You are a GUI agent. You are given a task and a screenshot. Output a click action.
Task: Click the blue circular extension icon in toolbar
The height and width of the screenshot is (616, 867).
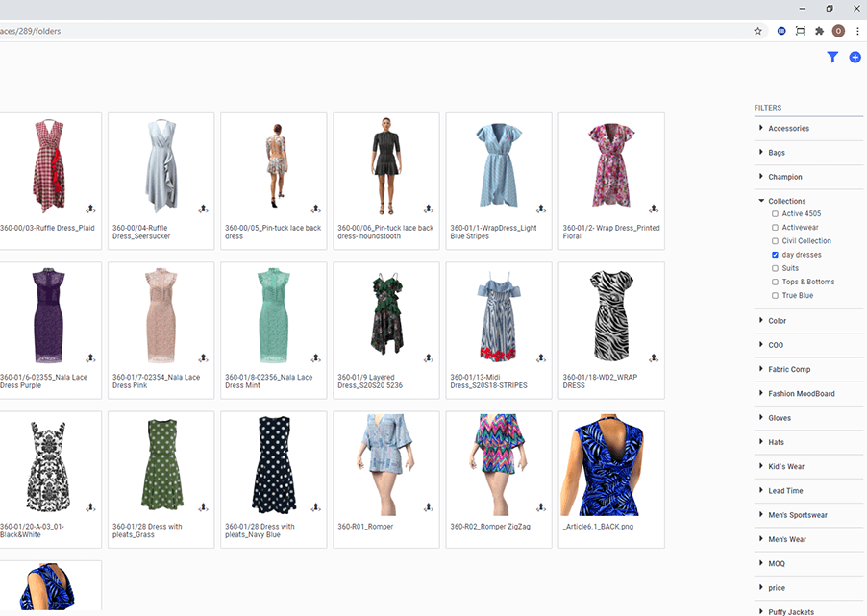(x=780, y=30)
